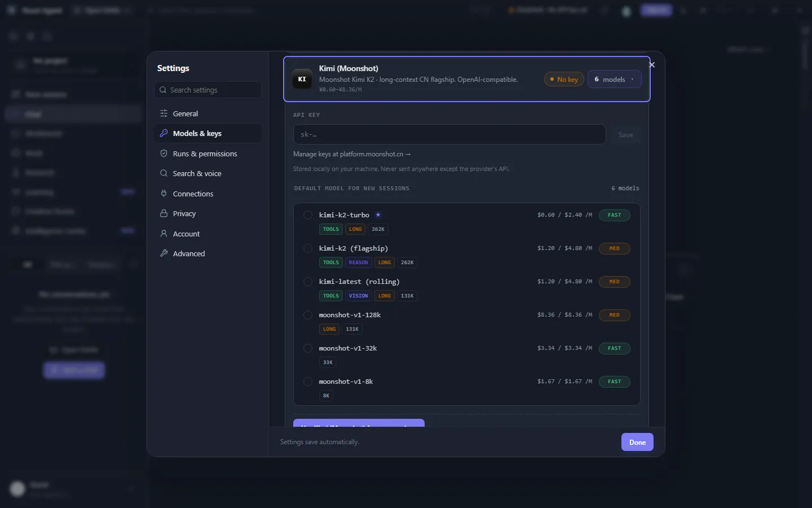Click the plug icon beside Connections

pos(164,194)
